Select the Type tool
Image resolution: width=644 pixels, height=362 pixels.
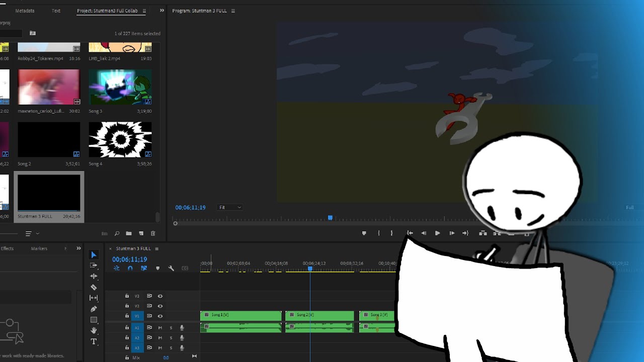pos(94,341)
